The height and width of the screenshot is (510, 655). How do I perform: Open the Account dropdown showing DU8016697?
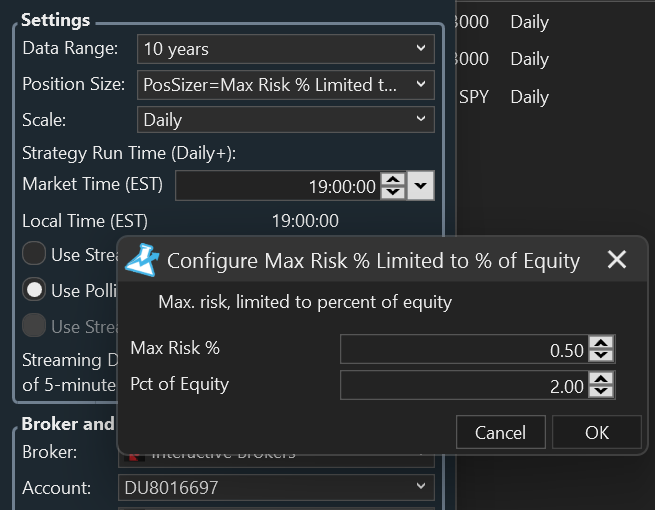click(276, 488)
